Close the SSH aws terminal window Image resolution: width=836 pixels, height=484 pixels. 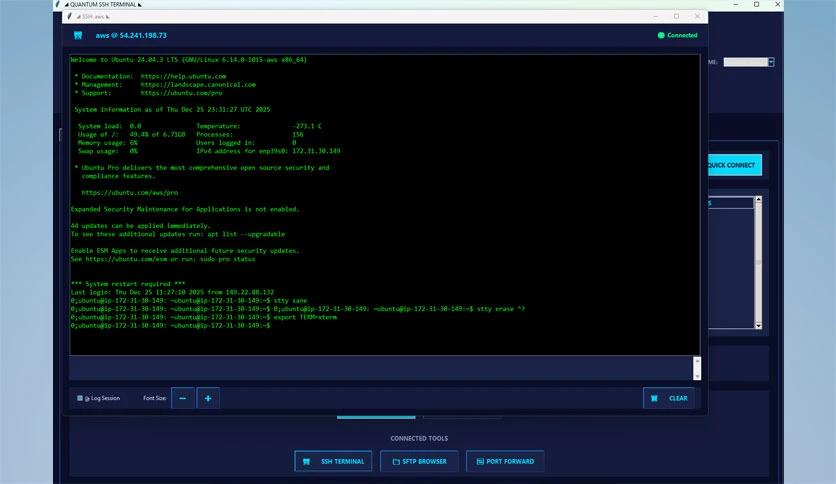coord(697,17)
